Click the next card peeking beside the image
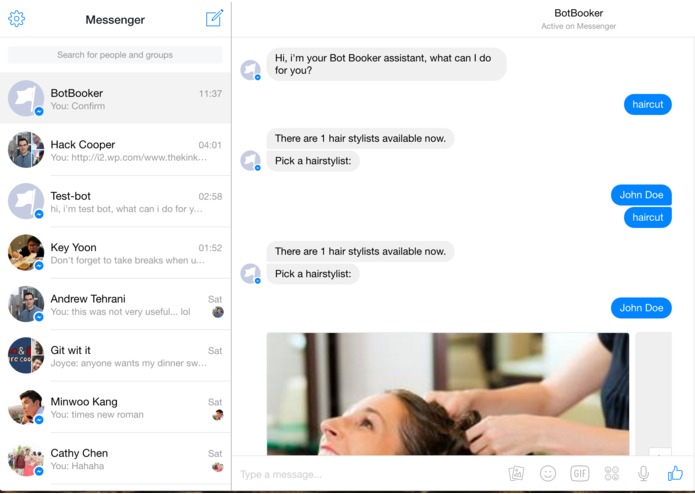The image size is (695, 494). 654,394
